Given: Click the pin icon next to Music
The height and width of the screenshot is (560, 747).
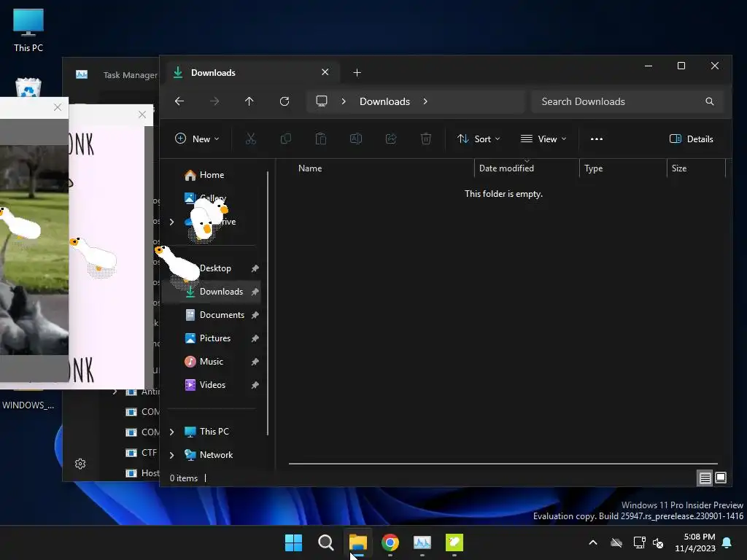Looking at the screenshot, I should click(x=255, y=362).
